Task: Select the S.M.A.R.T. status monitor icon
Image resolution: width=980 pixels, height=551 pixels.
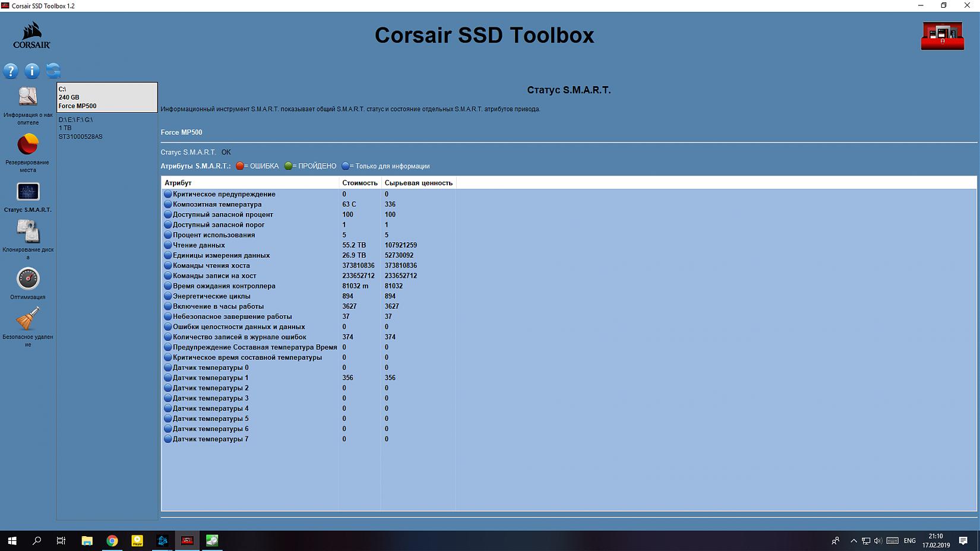Action: (28, 192)
